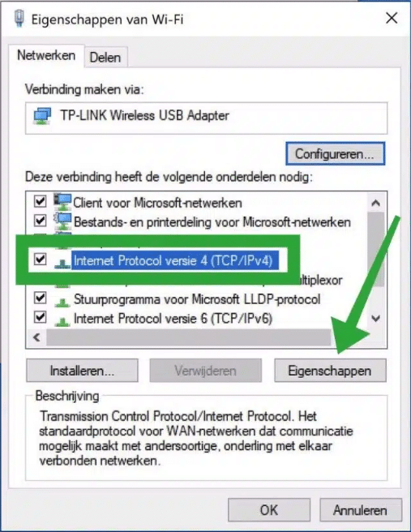Open Eigenschappen for the selected protocol
This screenshot has height=532, width=411.
tap(330, 371)
